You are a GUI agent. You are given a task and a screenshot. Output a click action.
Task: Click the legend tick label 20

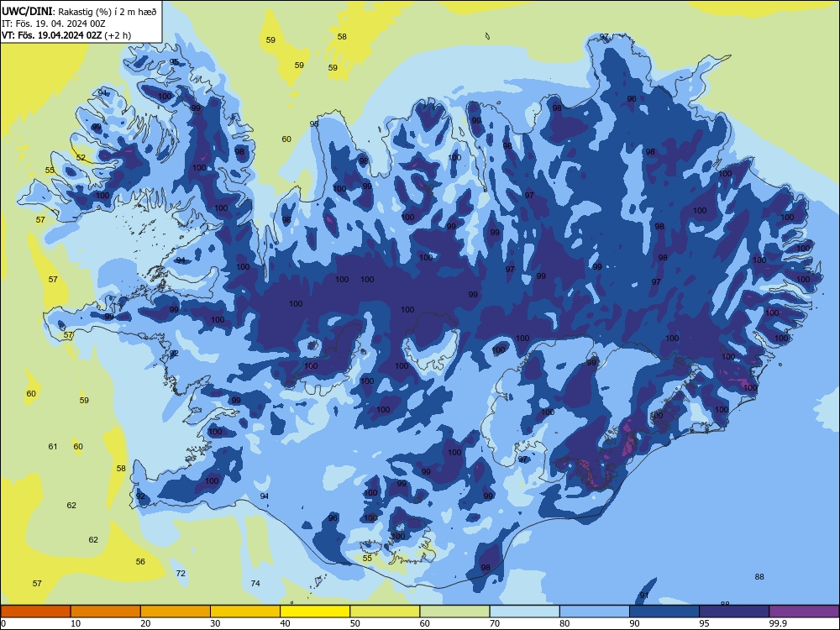click(x=145, y=623)
